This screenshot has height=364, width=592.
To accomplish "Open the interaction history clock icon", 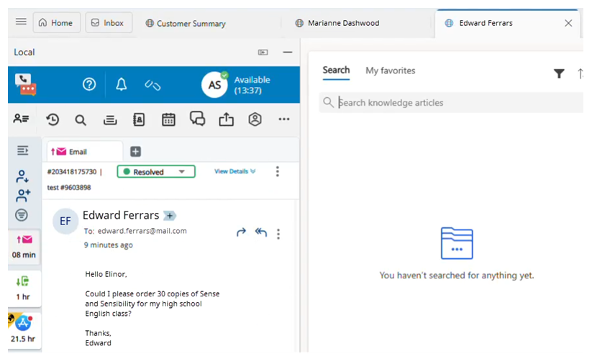I will pyautogui.click(x=53, y=120).
